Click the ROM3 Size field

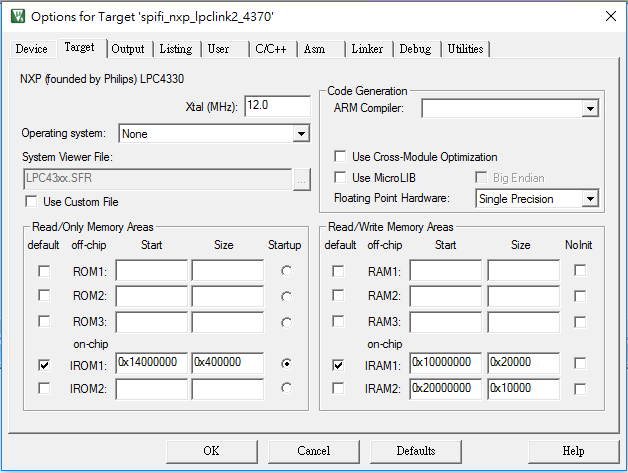(227, 322)
